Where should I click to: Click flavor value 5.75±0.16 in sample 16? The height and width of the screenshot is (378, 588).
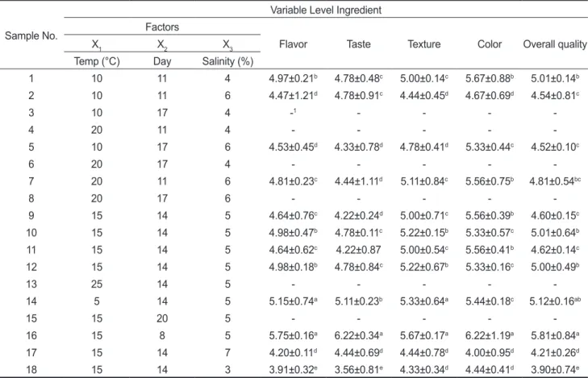pos(293,335)
